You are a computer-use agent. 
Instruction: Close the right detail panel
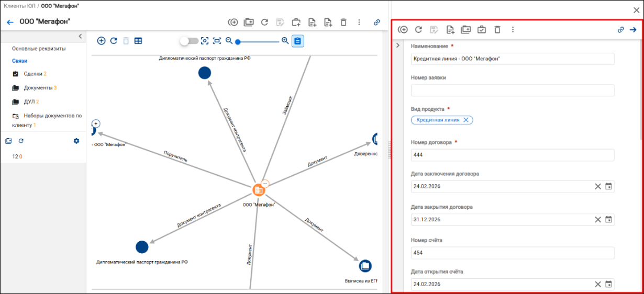[636, 10]
